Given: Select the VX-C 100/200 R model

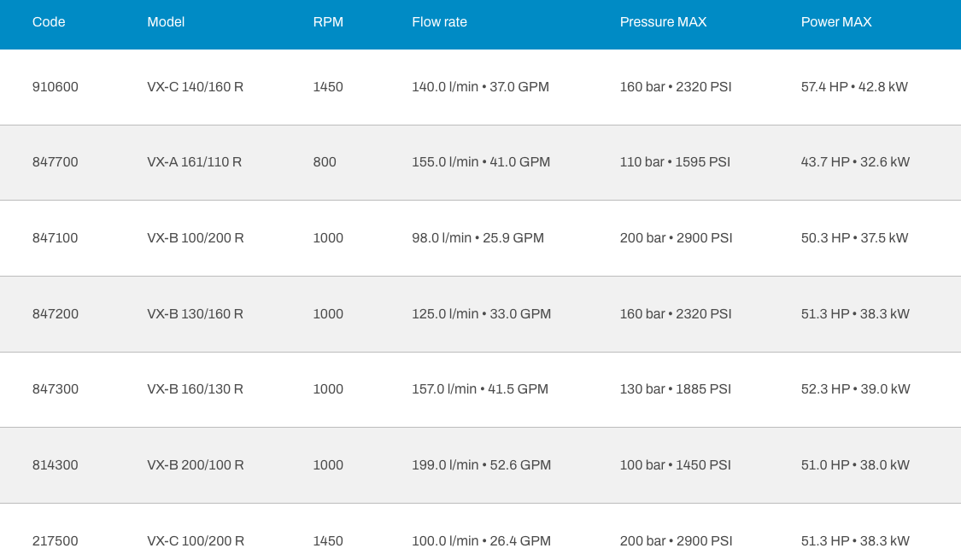Looking at the screenshot, I should tap(195, 541).
